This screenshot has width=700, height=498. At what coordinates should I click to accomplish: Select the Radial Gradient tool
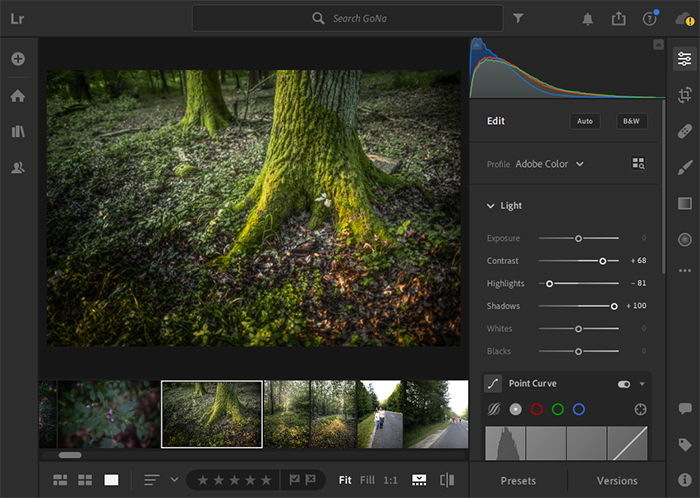tap(684, 239)
